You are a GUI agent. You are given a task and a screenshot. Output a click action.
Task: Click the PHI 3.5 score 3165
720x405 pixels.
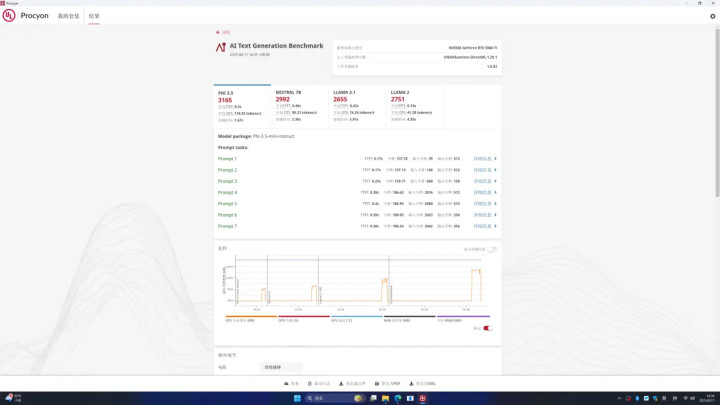(225, 100)
